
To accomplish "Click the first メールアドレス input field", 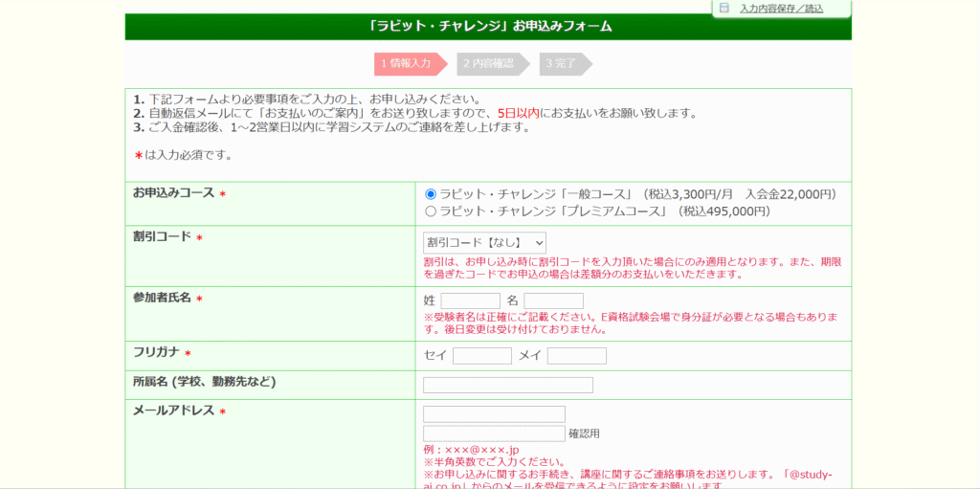I will click(x=494, y=414).
